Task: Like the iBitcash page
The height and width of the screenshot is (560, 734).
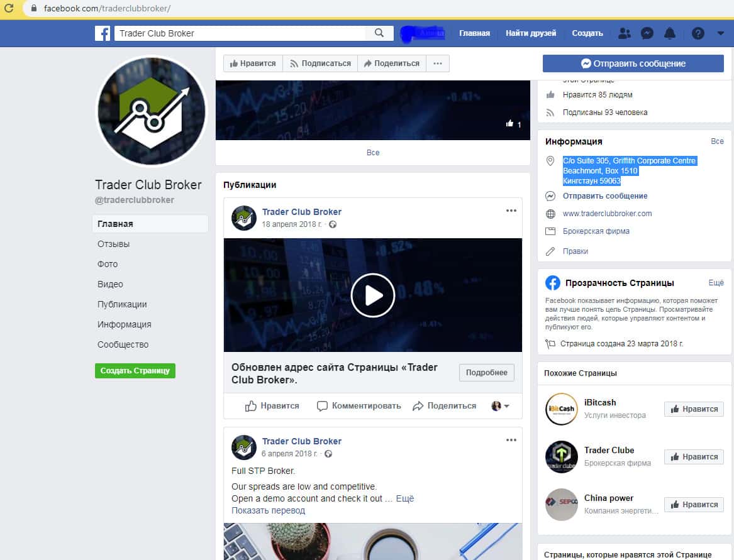Action: 694,409
